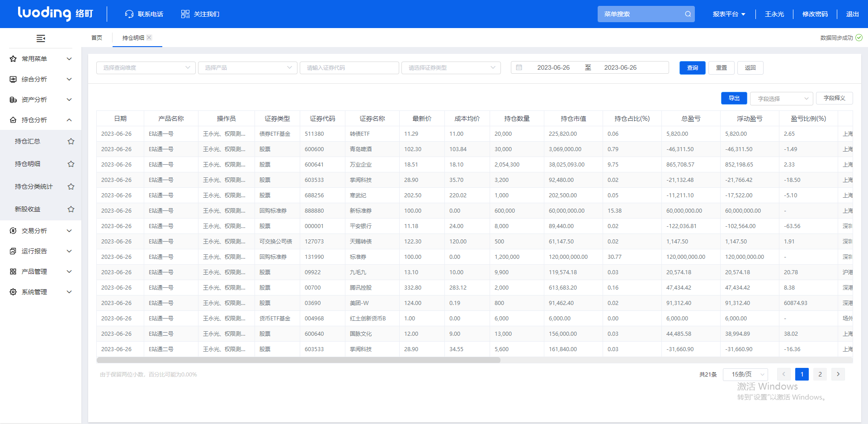Click the 综合分析 sidebar icon
Viewport: 868px width, 424px height.
[x=13, y=79]
